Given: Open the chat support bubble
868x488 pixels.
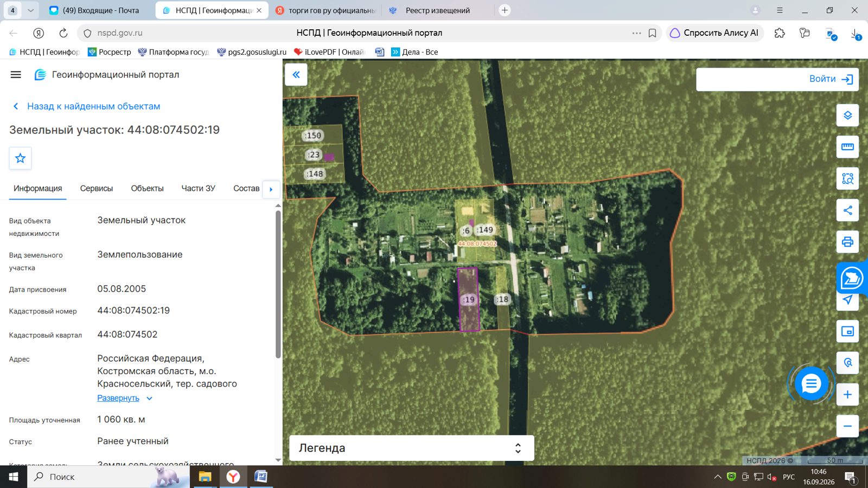Looking at the screenshot, I should (811, 384).
